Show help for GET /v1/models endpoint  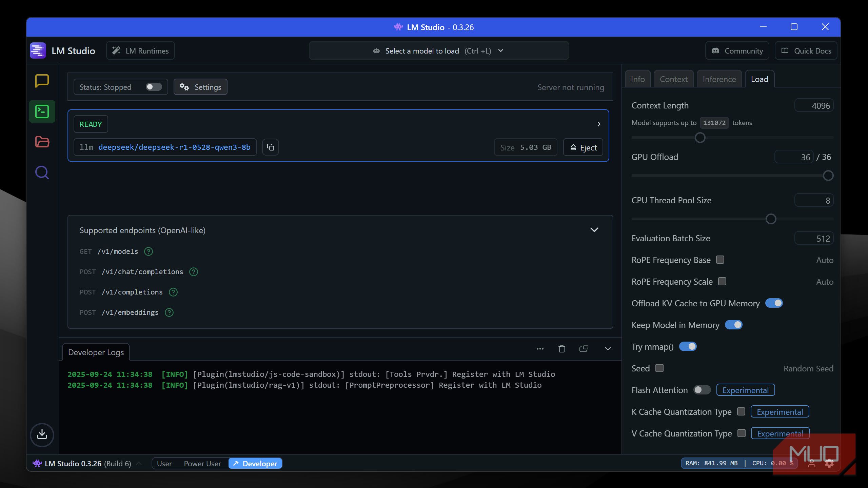point(149,251)
